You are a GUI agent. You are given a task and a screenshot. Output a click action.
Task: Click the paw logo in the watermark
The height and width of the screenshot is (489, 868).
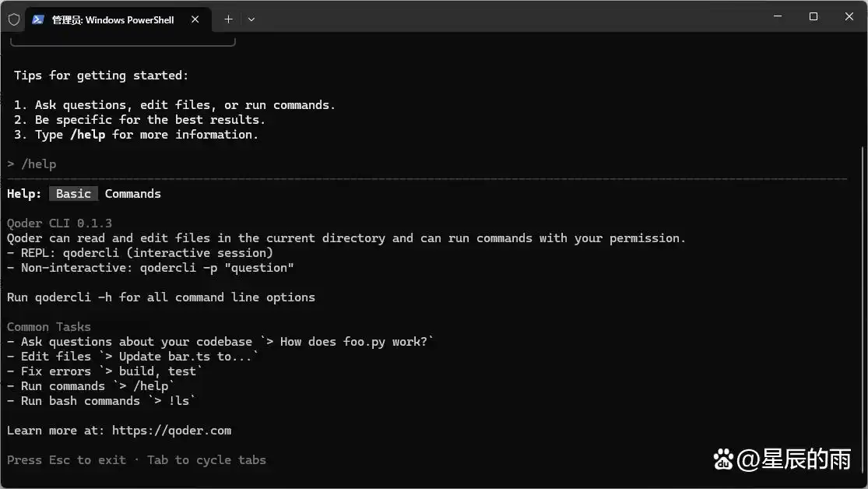pos(723,459)
